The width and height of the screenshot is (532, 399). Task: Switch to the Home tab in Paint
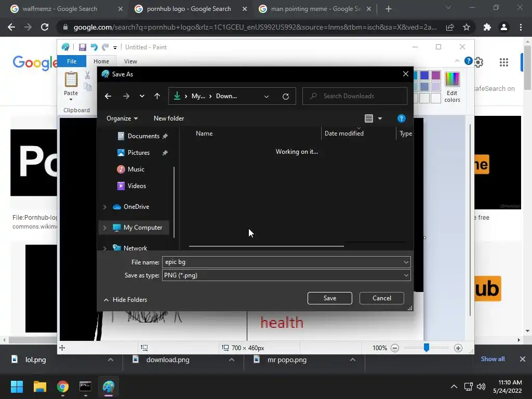pyautogui.click(x=101, y=61)
